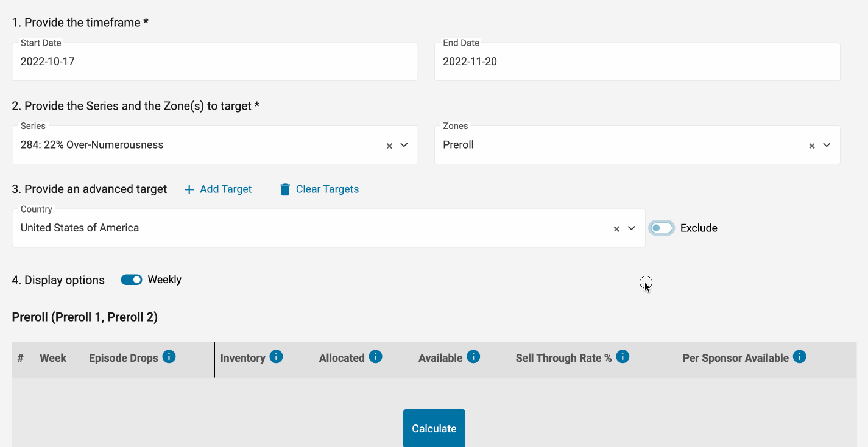
Task: Expand the Series dropdown arrow
Action: tap(404, 145)
